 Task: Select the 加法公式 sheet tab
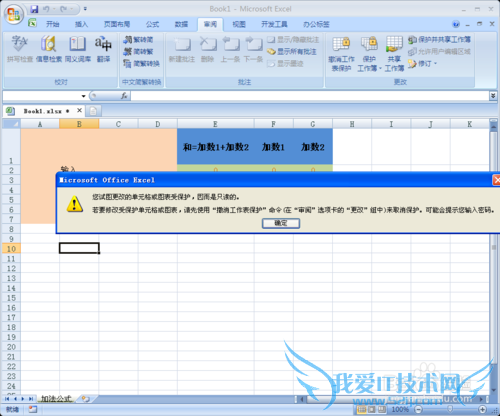point(56,399)
